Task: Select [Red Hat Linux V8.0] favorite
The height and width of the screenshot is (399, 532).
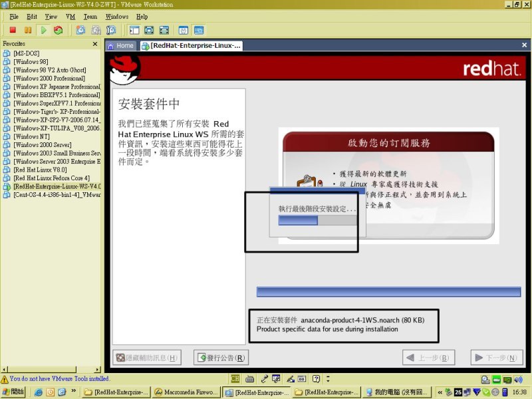Action: 40,170
